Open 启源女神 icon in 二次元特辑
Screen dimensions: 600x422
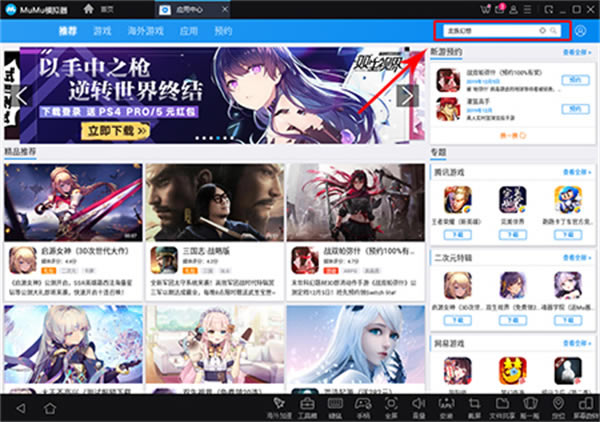[x=458, y=285]
